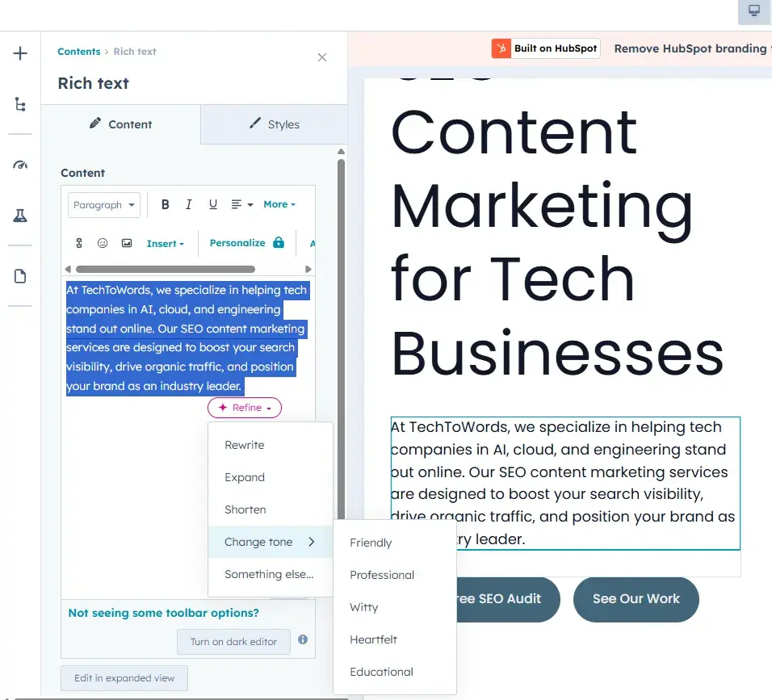Viewport: 772px width, 700px height.
Task: Open the site tree structure icon
Action: click(x=20, y=104)
